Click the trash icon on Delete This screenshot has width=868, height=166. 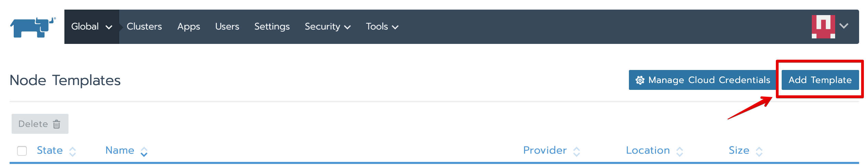(57, 124)
